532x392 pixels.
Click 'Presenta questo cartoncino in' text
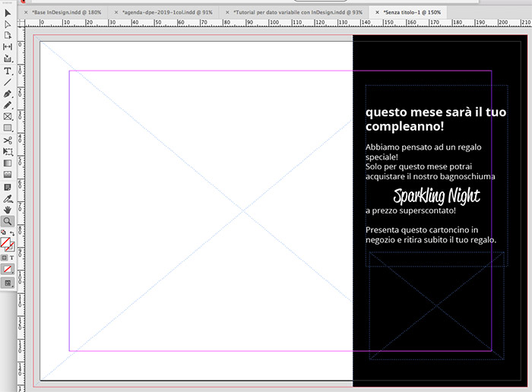click(422, 230)
